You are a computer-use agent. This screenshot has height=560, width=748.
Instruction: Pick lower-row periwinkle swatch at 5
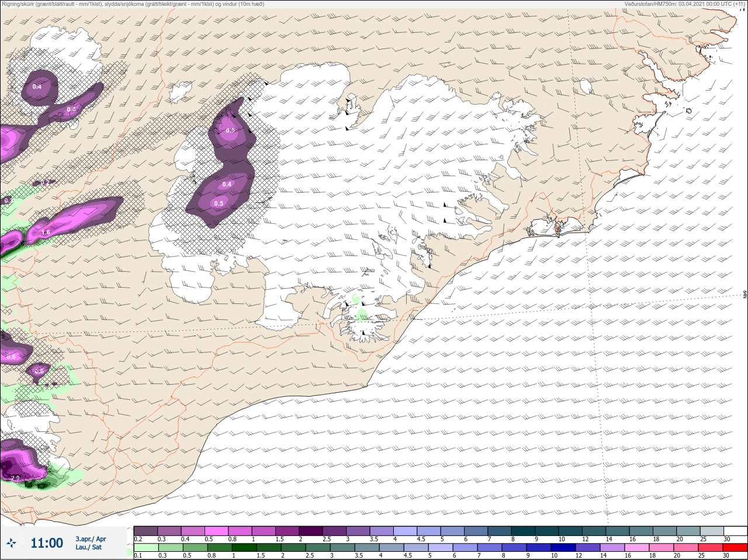pyautogui.click(x=441, y=547)
